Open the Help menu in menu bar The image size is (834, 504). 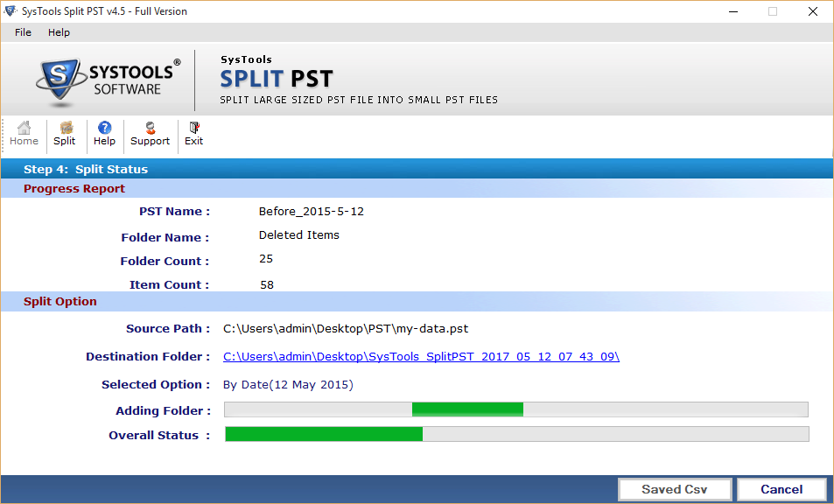(x=59, y=32)
